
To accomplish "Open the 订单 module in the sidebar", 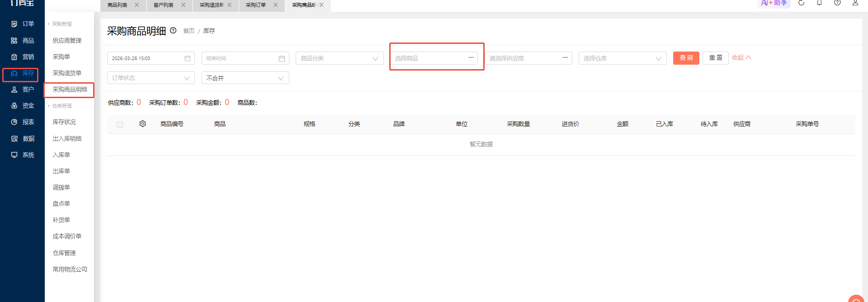I will [x=22, y=24].
